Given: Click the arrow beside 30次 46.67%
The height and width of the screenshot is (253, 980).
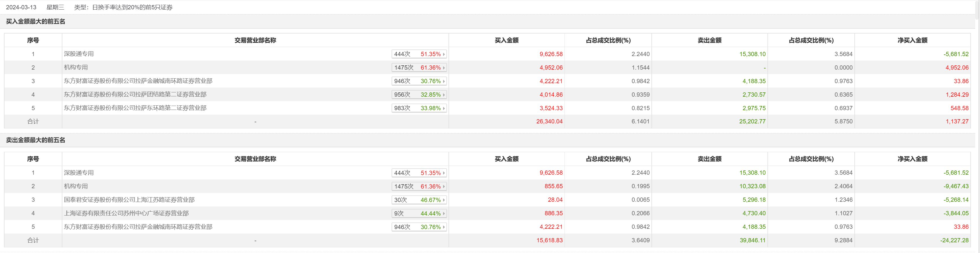Looking at the screenshot, I should (x=444, y=200).
